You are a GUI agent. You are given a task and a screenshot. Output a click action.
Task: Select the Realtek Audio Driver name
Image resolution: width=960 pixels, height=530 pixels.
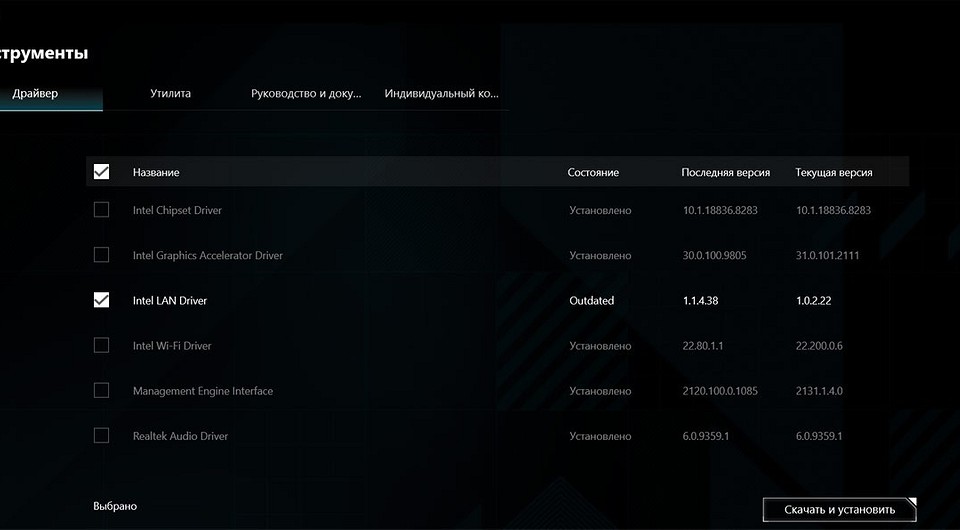point(181,436)
